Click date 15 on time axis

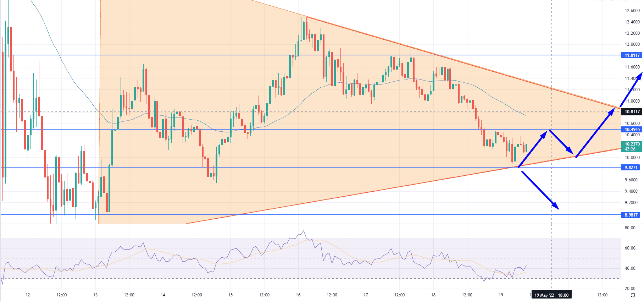[231, 295]
